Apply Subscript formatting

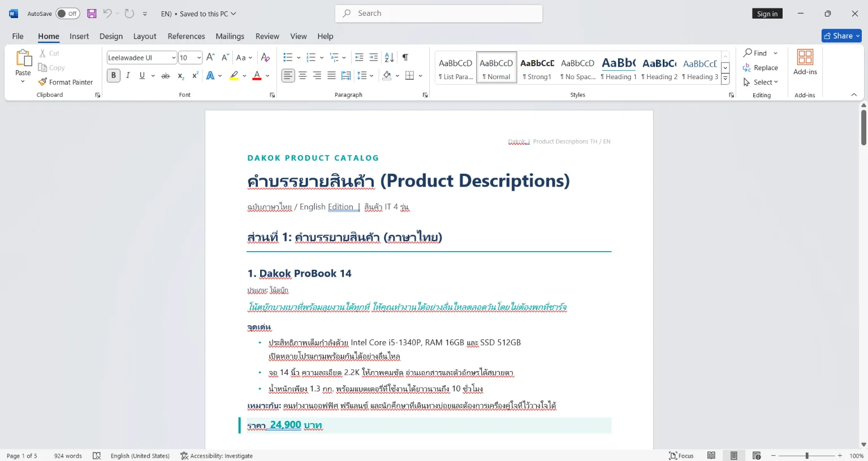coord(180,75)
